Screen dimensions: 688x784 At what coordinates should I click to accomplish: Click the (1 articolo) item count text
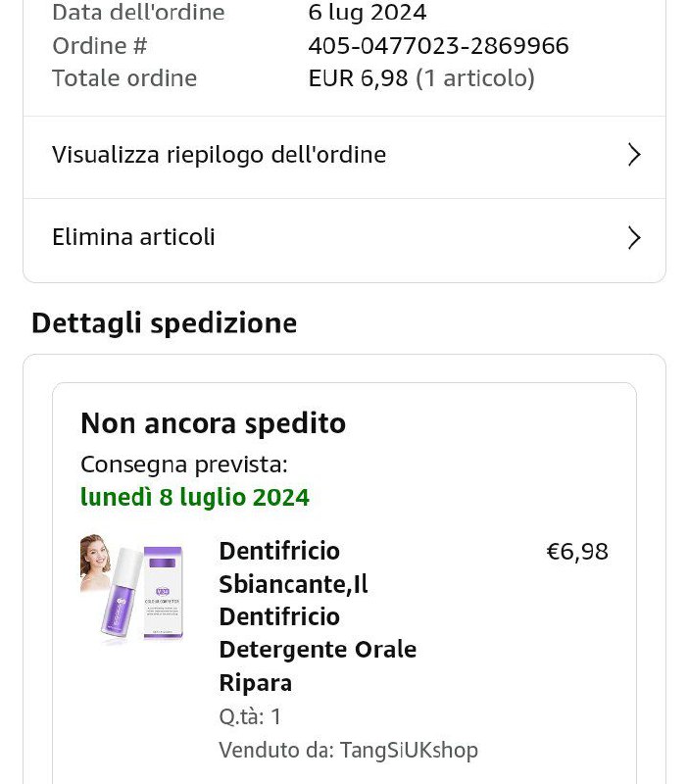(x=475, y=78)
